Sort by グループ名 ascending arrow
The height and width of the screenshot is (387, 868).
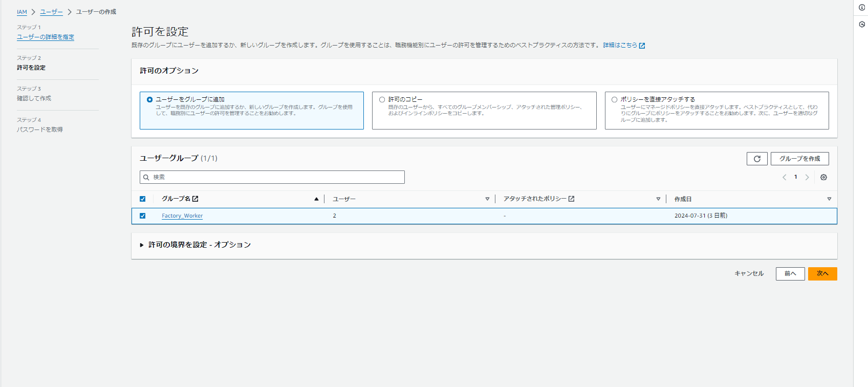(316, 199)
